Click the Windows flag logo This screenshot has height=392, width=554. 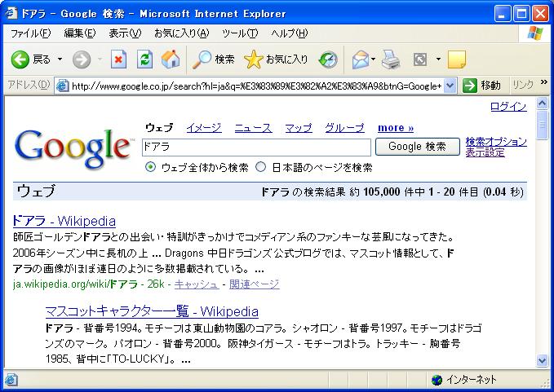535,33
